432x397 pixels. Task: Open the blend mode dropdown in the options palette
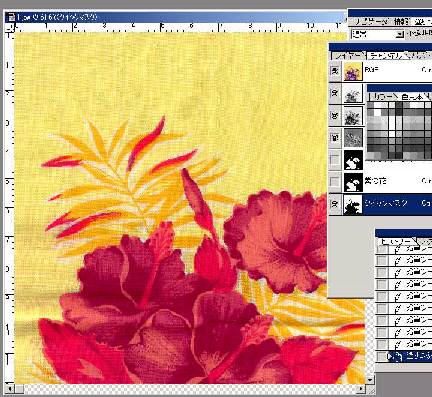coord(400,34)
